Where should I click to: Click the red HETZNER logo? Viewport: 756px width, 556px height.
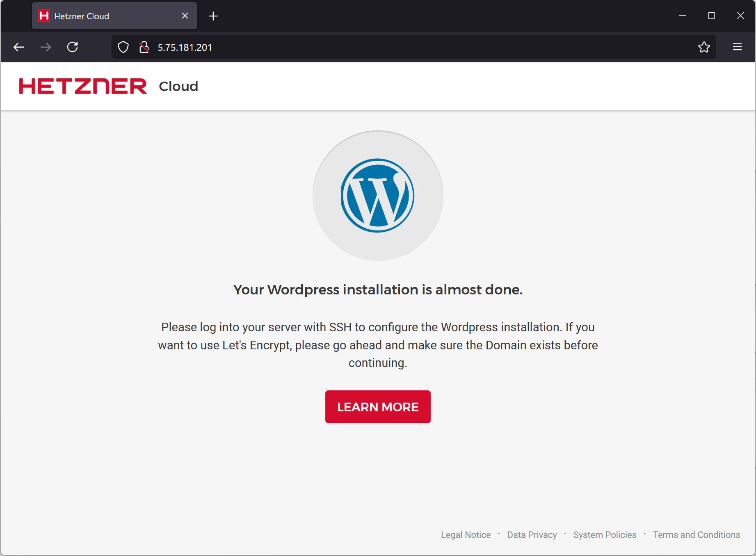tap(83, 86)
